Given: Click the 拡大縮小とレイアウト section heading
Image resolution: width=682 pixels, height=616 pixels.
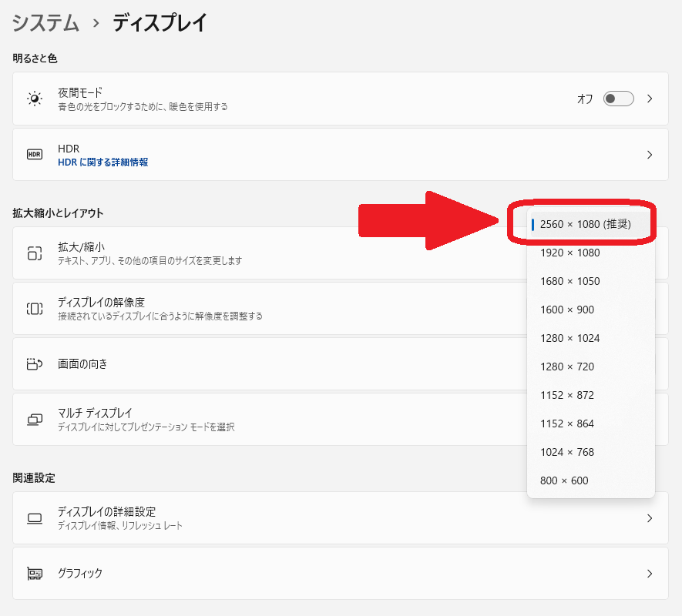Looking at the screenshot, I should click(58, 213).
